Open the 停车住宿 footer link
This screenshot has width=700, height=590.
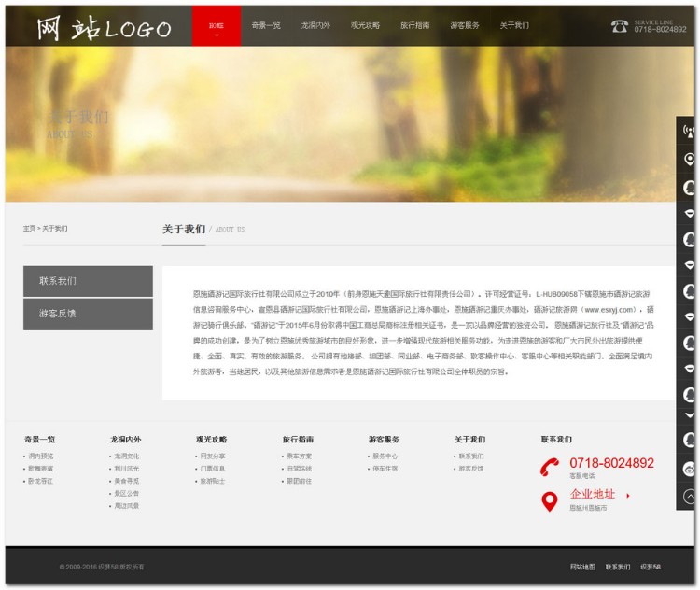click(385, 469)
